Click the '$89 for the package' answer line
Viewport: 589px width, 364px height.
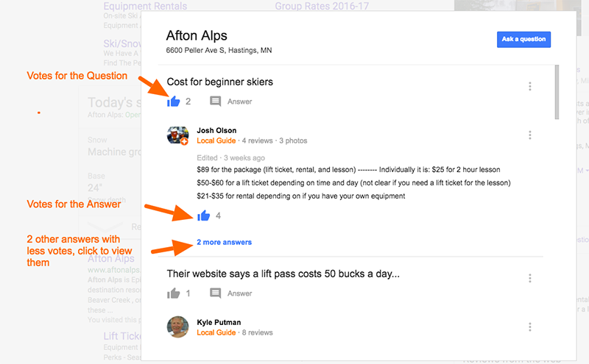pyautogui.click(x=348, y=170)
